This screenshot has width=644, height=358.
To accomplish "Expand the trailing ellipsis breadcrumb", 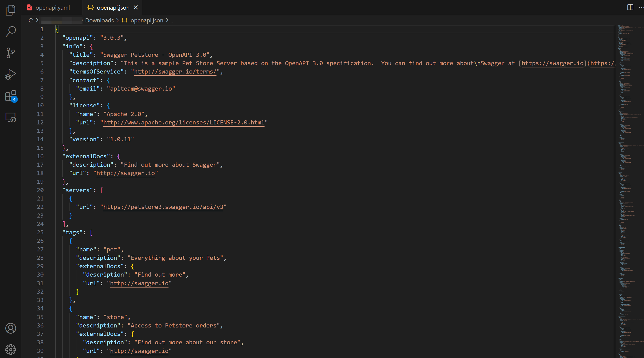I will [x=172, y=20].
